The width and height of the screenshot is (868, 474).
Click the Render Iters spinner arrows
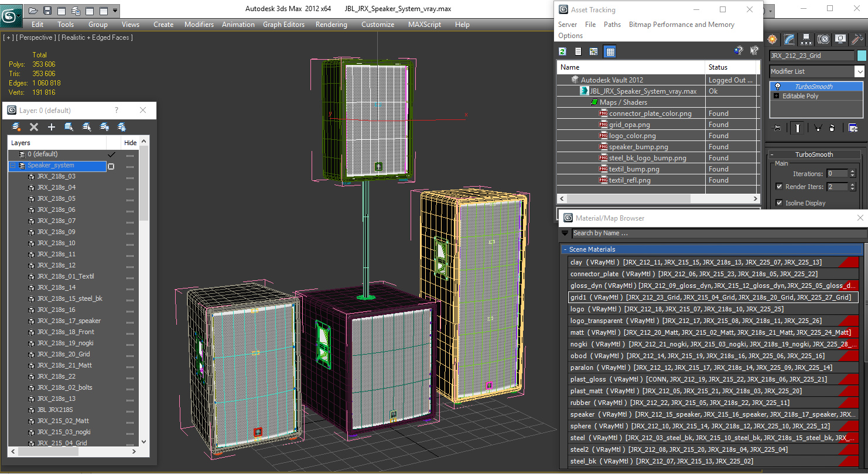point(853,187)
